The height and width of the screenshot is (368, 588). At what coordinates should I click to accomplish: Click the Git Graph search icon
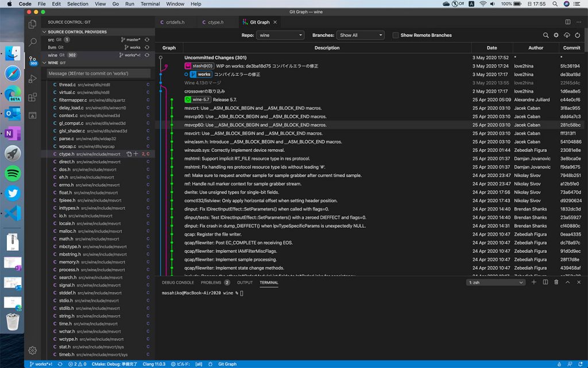[546, 35]
